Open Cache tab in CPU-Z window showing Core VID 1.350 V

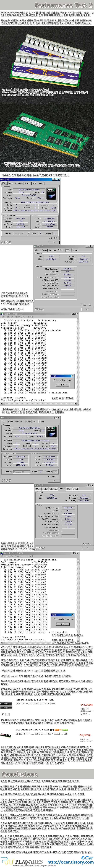(x=10, y=421)
